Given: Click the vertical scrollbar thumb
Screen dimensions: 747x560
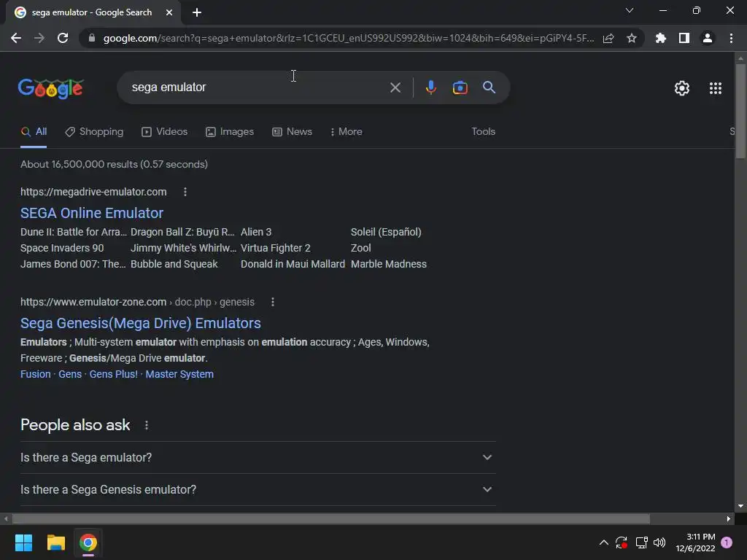Looking at the screenshot, I should coord(740,111).
